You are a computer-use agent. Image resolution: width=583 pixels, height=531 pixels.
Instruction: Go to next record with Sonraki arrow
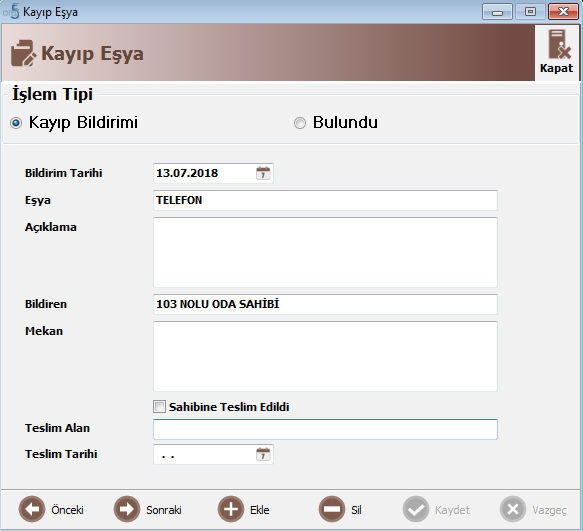coord(127,509)
